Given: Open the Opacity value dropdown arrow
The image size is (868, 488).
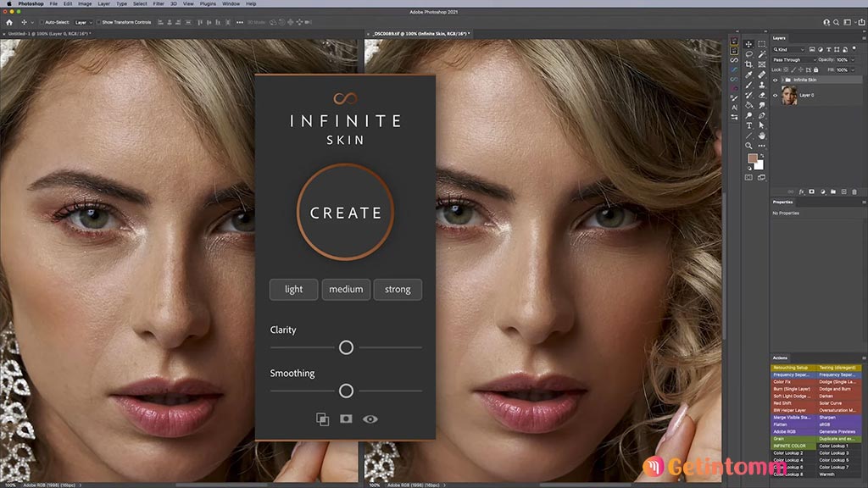Looking at the screenshot, I should click(x=853, y=60).
